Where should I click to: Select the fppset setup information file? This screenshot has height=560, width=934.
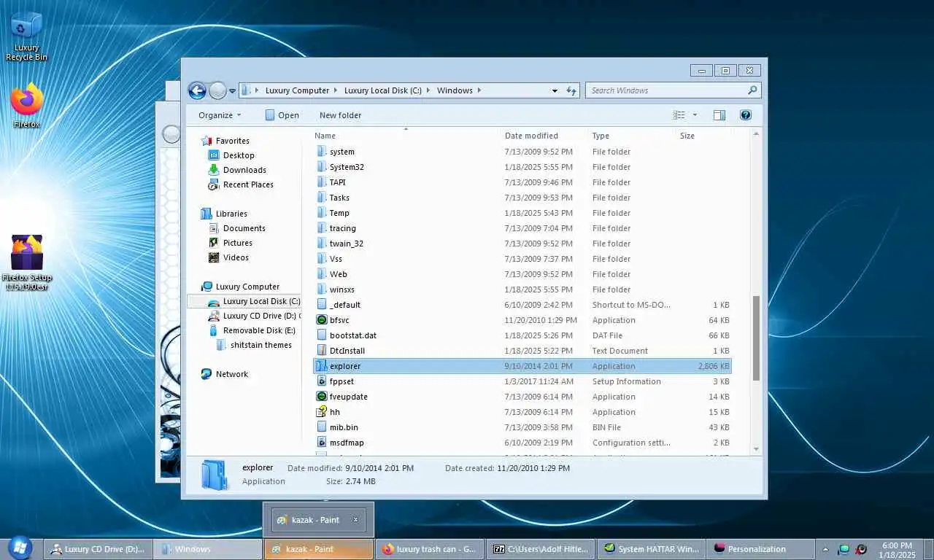(x=341, y=381)
